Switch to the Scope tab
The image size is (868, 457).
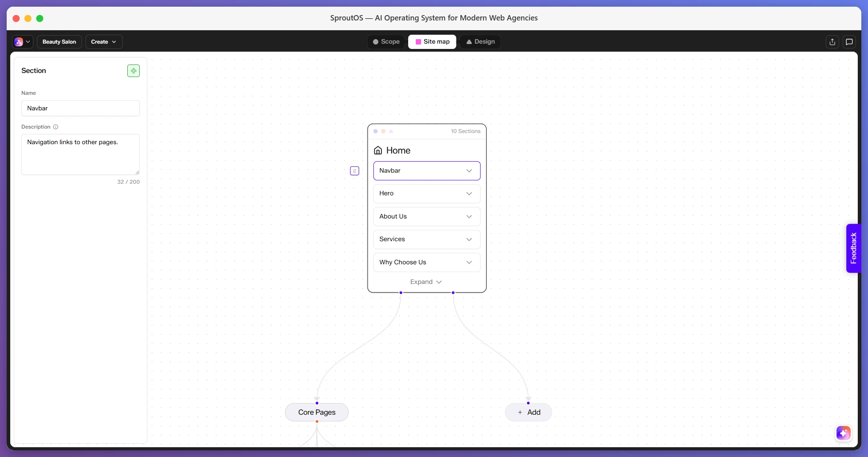(386, 42)
